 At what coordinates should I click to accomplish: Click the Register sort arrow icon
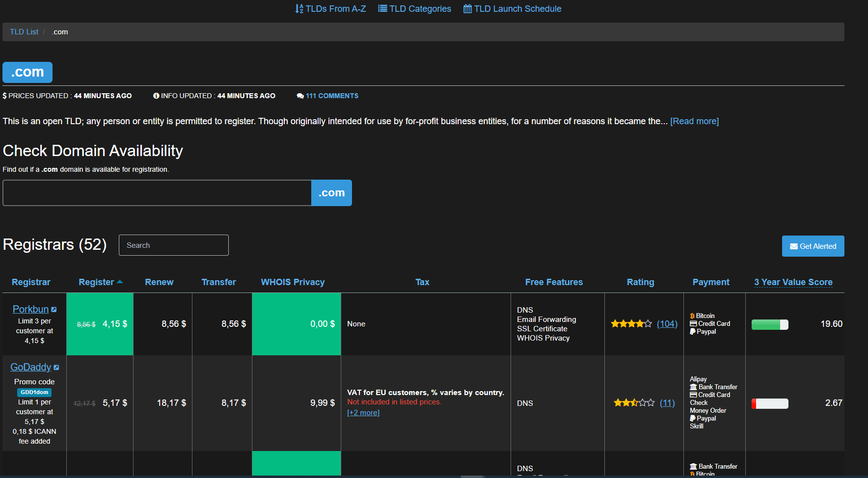point(120,282)
